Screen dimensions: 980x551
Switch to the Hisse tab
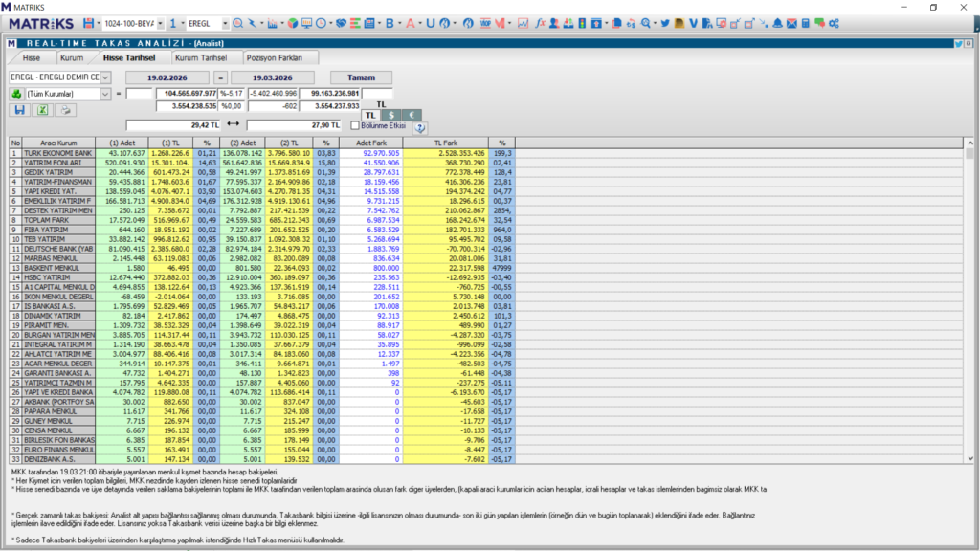click(x=32, y=57)
